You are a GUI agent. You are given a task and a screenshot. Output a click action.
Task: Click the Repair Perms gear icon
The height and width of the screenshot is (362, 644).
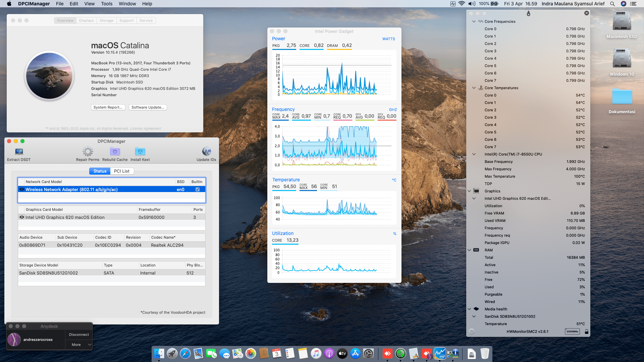[x=88, y=152]
